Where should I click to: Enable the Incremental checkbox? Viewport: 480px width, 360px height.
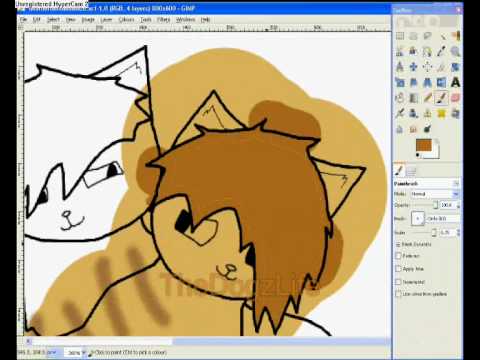[398, 282]
